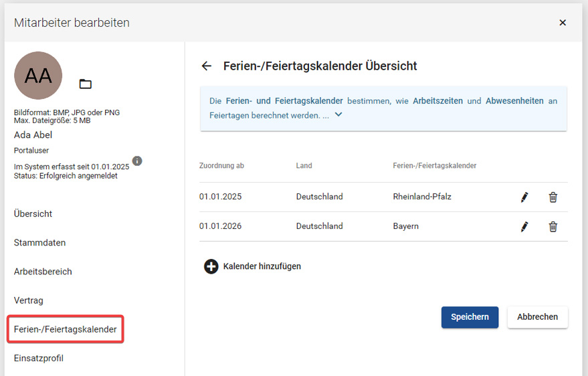Open the Übersicht section
Image resolution: width=588 pixels, height=376 pixels.
pos(33,213)
